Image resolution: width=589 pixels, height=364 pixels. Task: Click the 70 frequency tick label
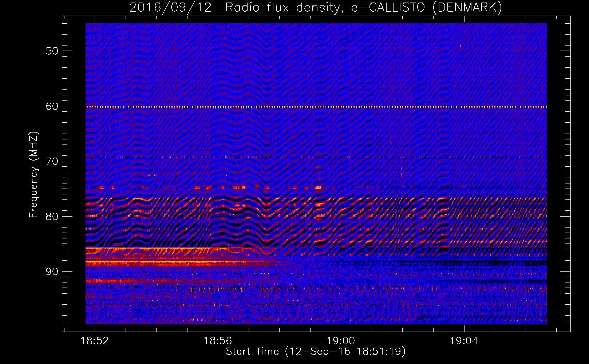click(x=52, y=161)
